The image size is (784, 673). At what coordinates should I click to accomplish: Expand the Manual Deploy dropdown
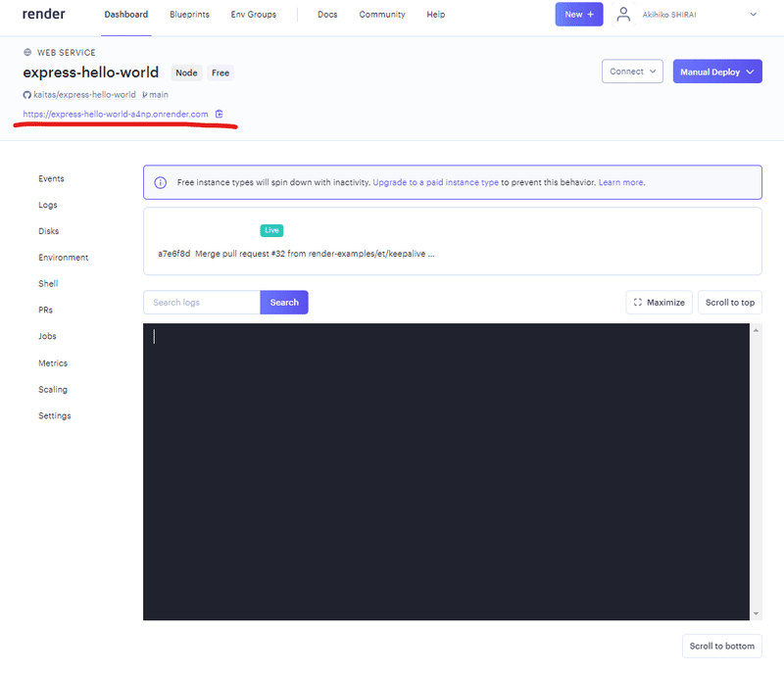(x=717, y=72)
